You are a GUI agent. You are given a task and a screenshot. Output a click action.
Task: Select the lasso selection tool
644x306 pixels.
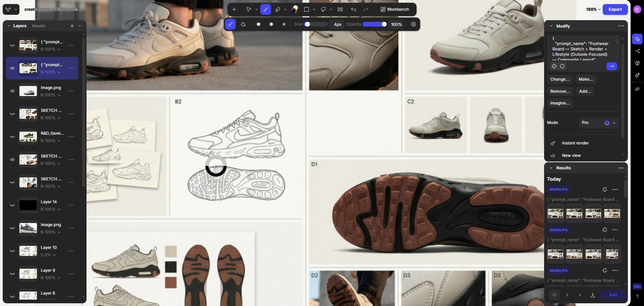[x=323, y=9]
